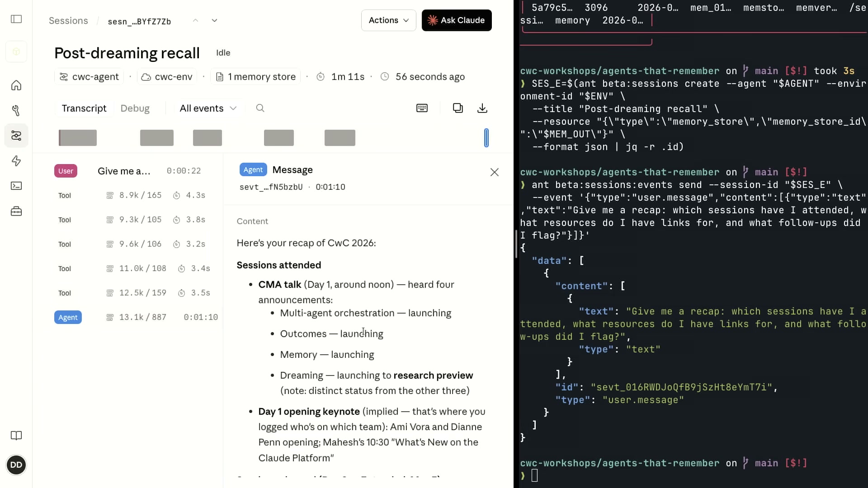Screen dimensions: 868x488
Task: Select the fourth gray timeline block
Action: [x=279, y=138]
